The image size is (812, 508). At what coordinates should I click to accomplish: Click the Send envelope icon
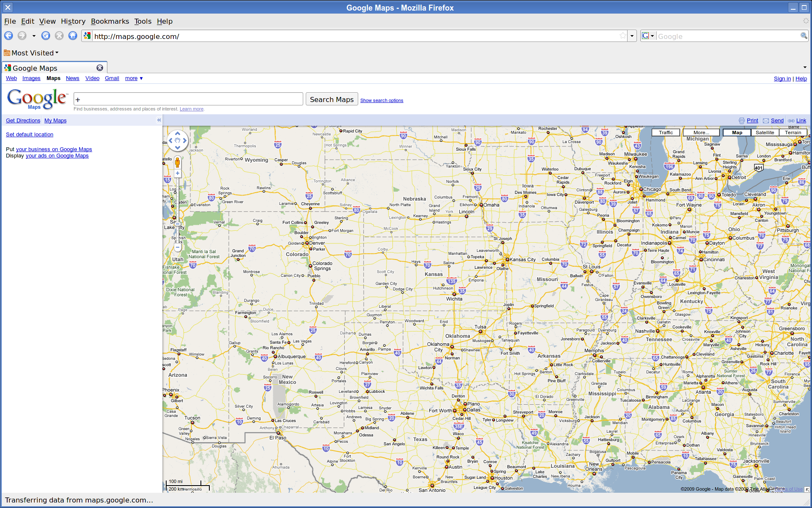tap(766, 121)
